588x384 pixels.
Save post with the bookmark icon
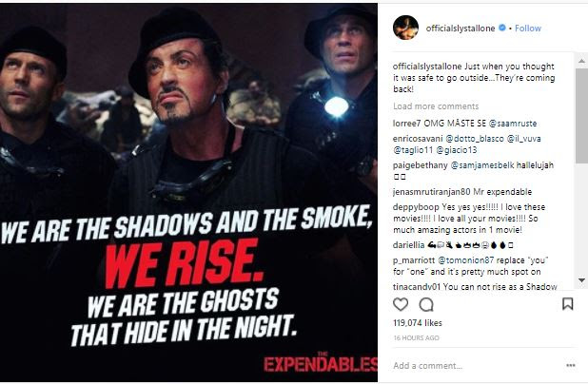point(568,304)
